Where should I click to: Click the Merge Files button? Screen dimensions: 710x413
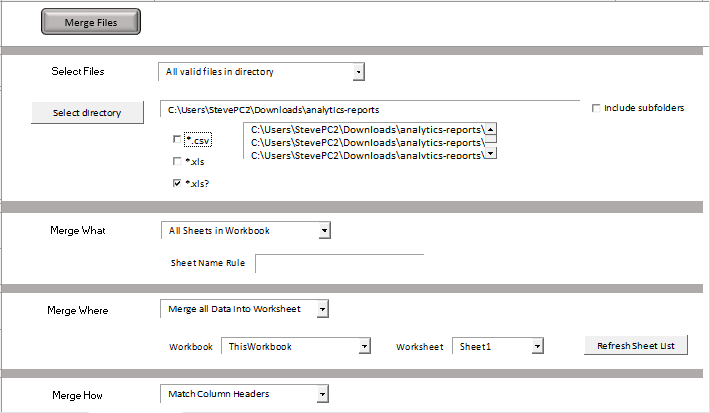coord(91,22)
